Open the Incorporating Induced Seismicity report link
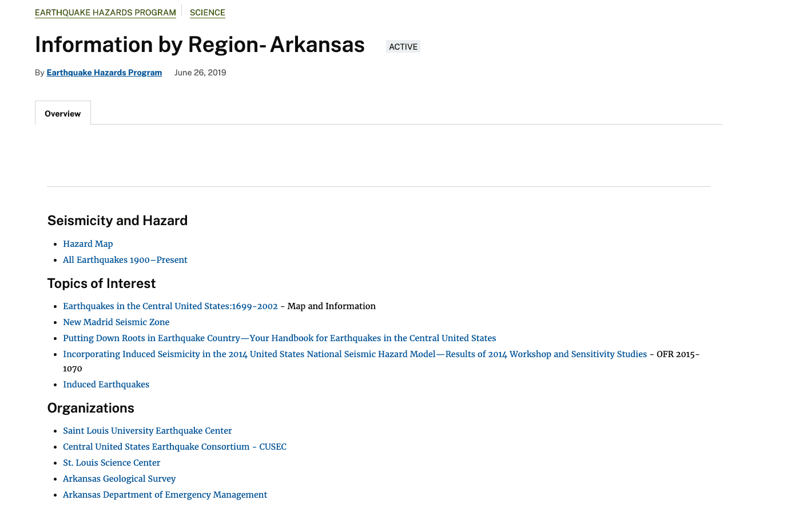Image resolution: width=807 pixels, height=532 pixels. tap(355, 354)
